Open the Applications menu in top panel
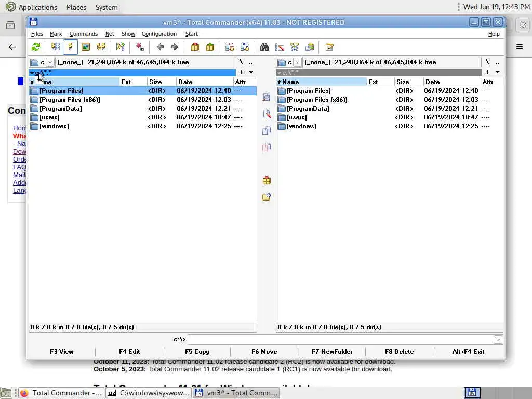Screen dimensions: 532x399 tap(32, 7)
